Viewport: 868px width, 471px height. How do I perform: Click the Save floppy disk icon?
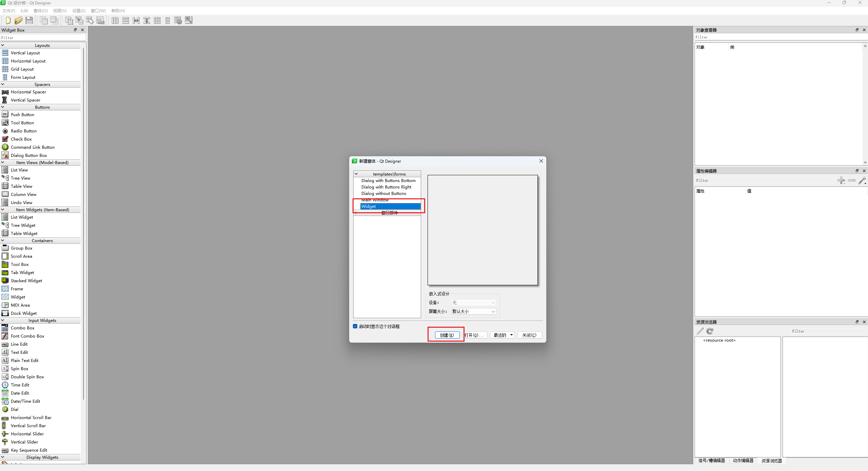pyautogui.click(x=29, y=20)
